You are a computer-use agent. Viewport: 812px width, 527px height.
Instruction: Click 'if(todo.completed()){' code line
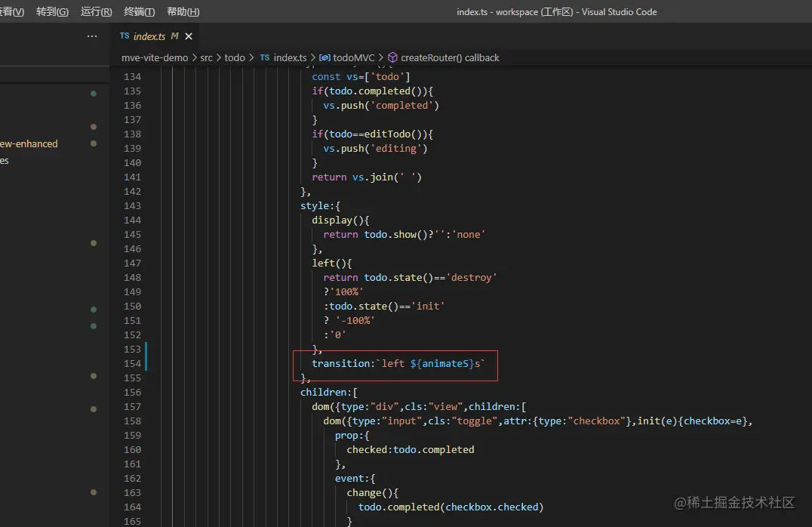pyautogui.click(x=372, y=91)
